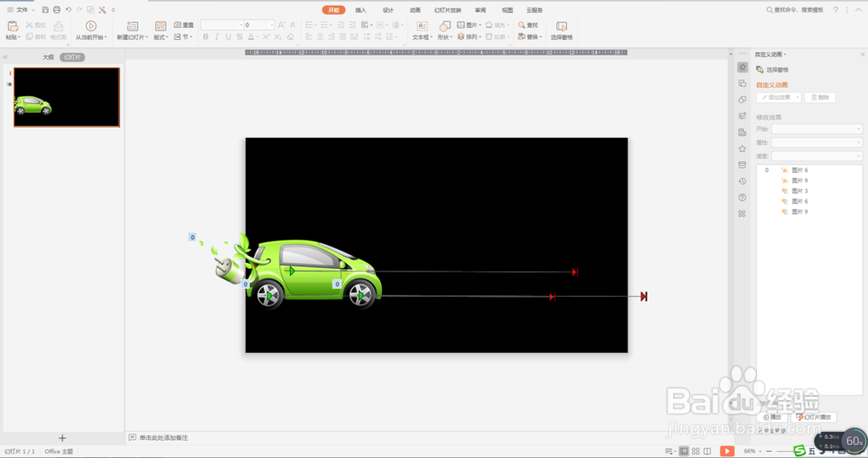The height and width of the screenshot is (458, 868).
Task: Open the Property (属性) dropdown in animation pane
Action: click(x=817, y=143)
